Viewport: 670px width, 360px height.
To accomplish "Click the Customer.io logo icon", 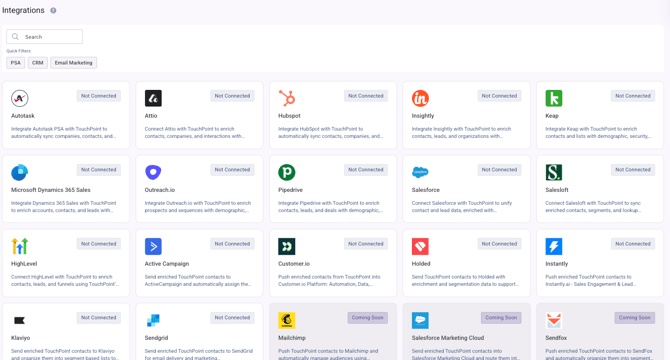I will [x=287, y=246].
